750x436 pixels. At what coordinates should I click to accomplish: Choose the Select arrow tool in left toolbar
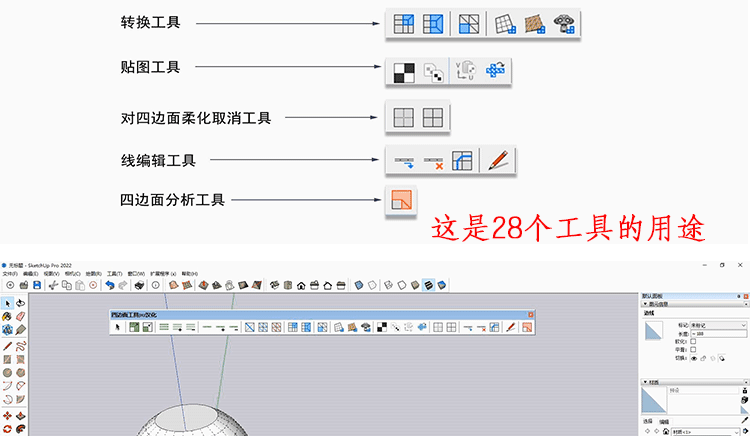pyautogui.click(x=7, y=303)
